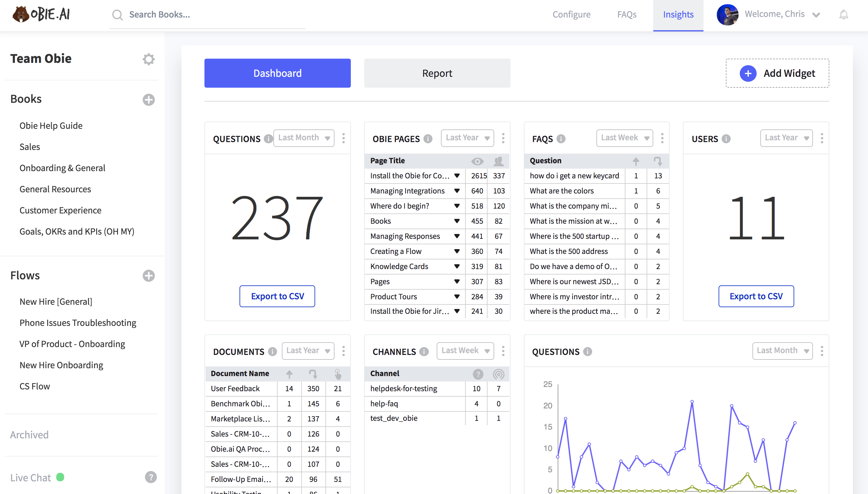This screenshot has width=868, height=494.
Task: Click info icon beside Obie Pages title
Action: click(x=428, y=139)
